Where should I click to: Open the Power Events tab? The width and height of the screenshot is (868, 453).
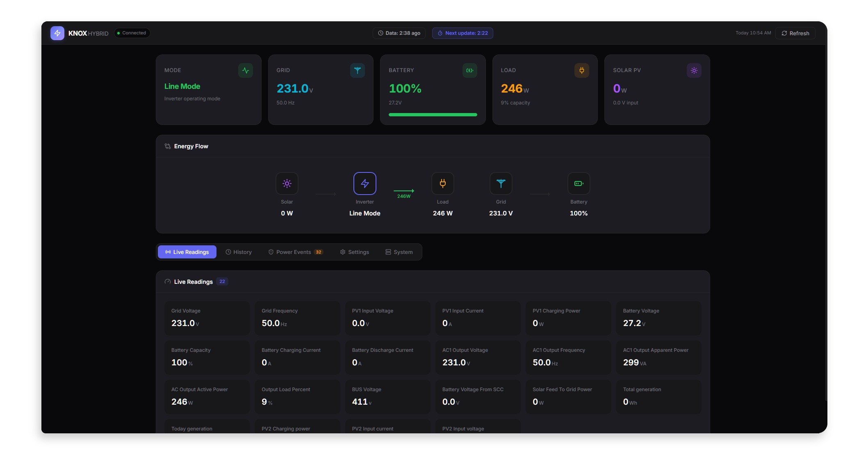296,252
